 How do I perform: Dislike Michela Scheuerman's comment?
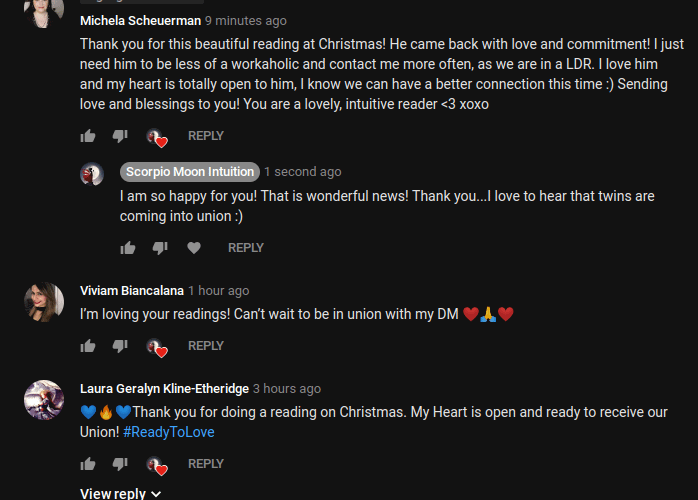coord(120,136)
